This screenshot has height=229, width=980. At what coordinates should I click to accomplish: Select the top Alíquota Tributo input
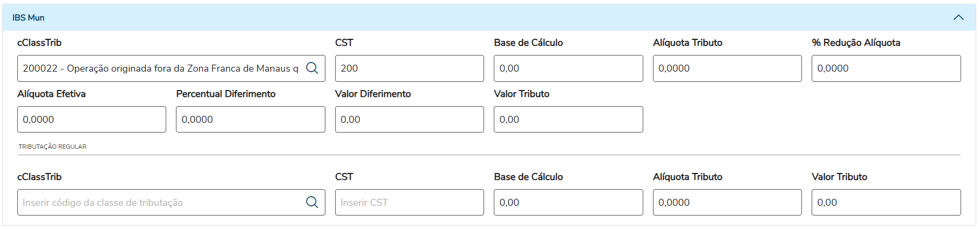(727, 68)
